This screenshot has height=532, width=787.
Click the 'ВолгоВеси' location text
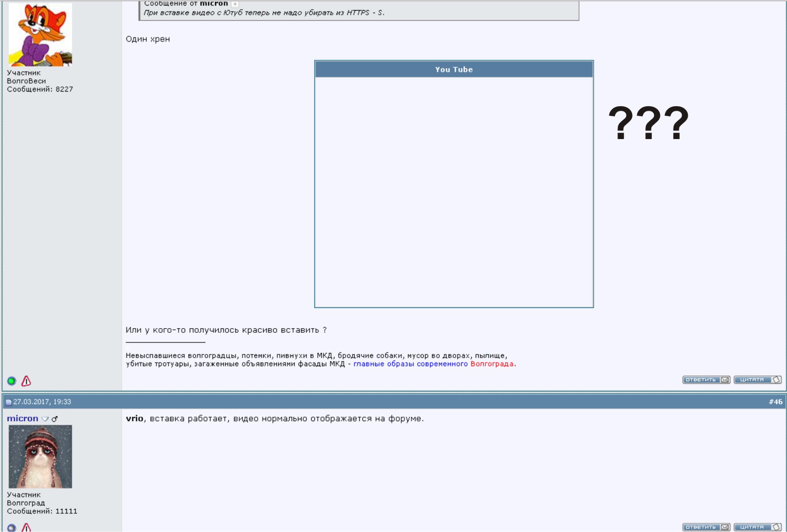point(26,81)
